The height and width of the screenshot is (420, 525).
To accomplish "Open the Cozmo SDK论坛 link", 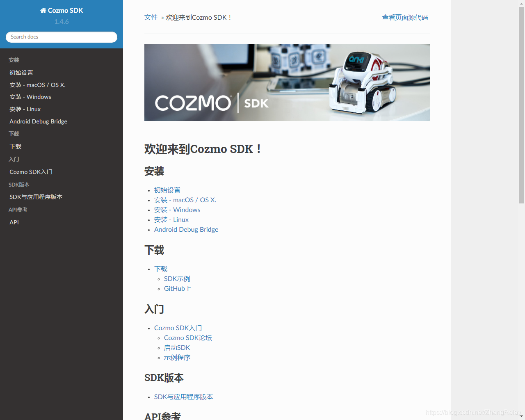I will (x=188, y=338).
